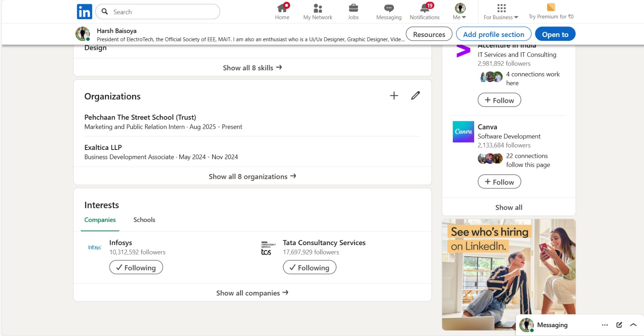Open Infosys company name link
Image resolution: width=644 pixels, height=336 pixels.
click(x=121, y=243)
